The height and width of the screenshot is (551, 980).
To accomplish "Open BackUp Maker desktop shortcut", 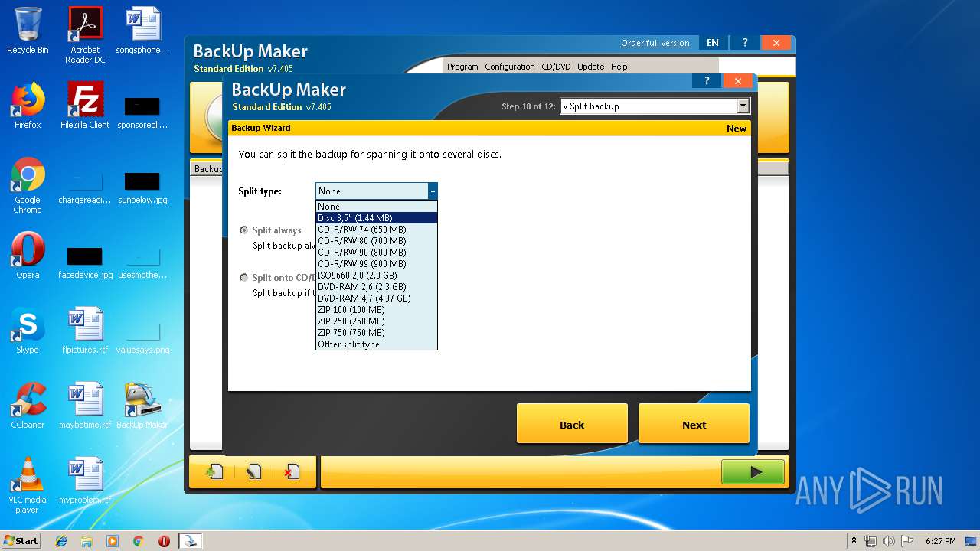I will [x=142, y=406].
